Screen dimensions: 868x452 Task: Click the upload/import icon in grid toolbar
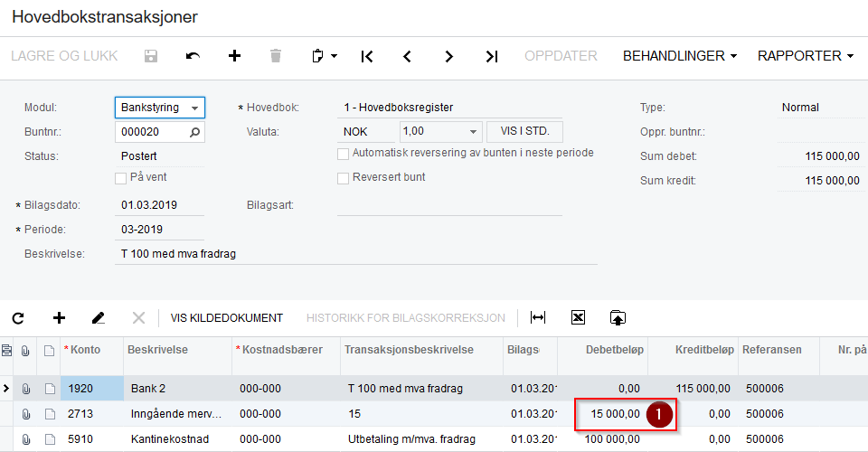click(618, 317)
